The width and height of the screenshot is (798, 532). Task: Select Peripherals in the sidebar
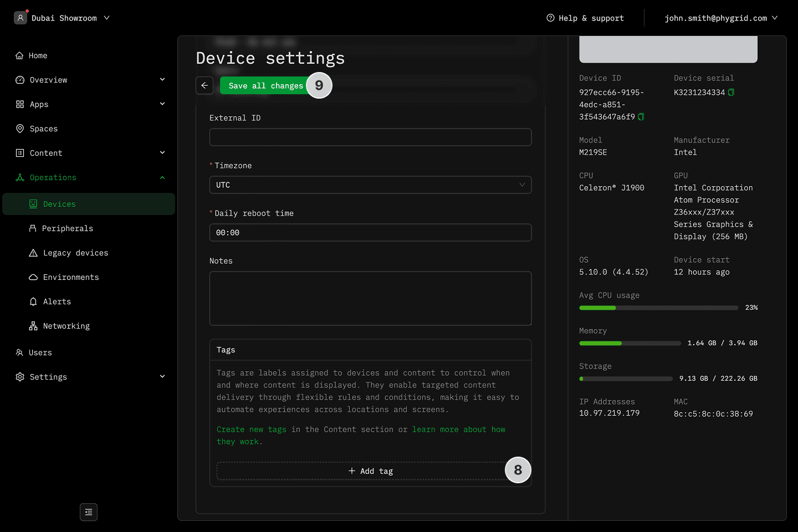click(67, 228)
